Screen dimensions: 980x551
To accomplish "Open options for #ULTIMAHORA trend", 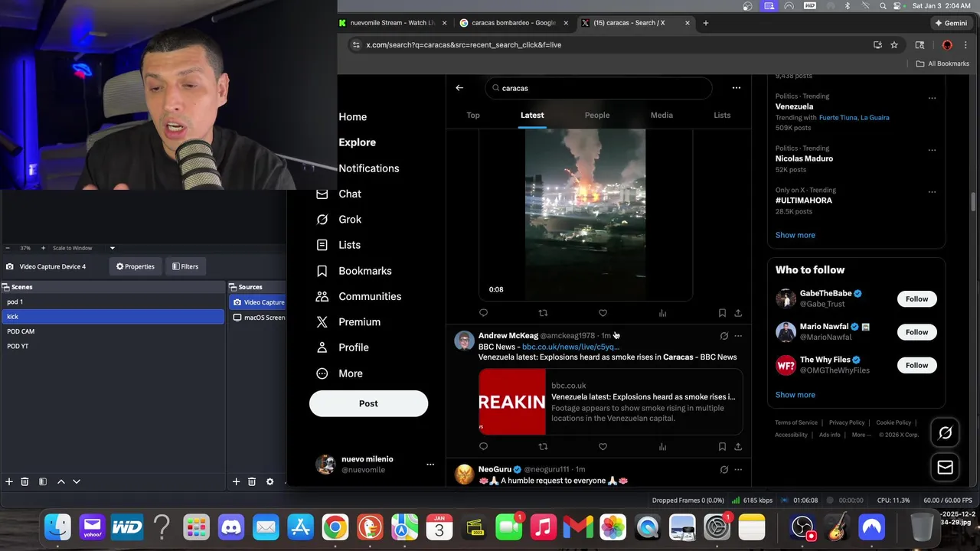I will coord(932,192).
